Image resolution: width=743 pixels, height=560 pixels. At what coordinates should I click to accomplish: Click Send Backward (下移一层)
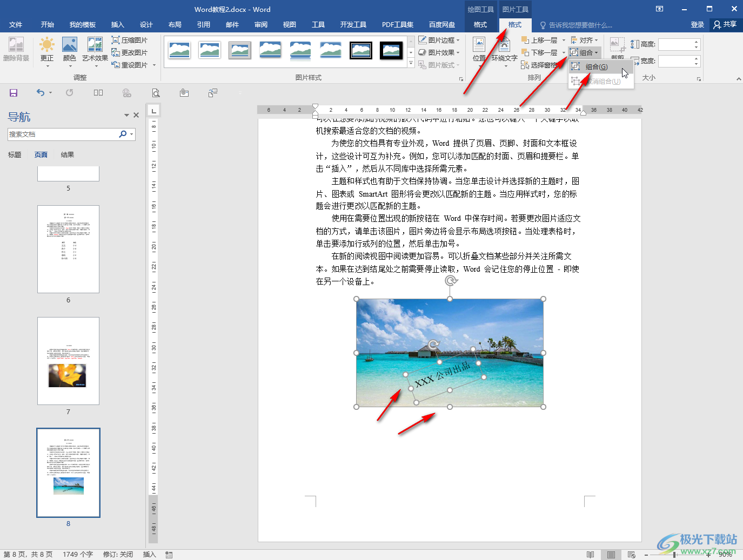539,52
